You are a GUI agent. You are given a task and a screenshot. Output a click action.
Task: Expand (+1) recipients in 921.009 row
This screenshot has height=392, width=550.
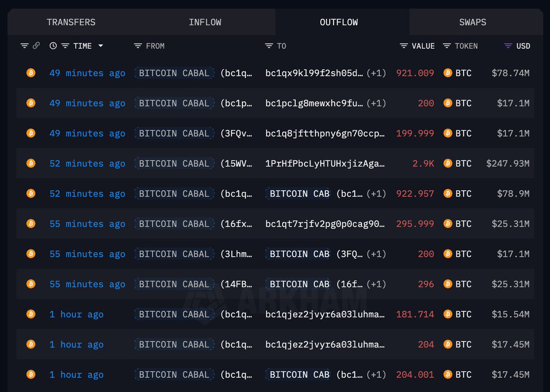click(376, 73)
